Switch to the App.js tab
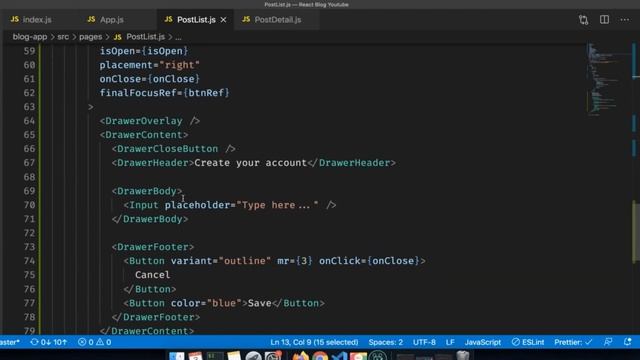Image resolution: width=640 pixels, height=360 pixels. click(x=112, y=20)
